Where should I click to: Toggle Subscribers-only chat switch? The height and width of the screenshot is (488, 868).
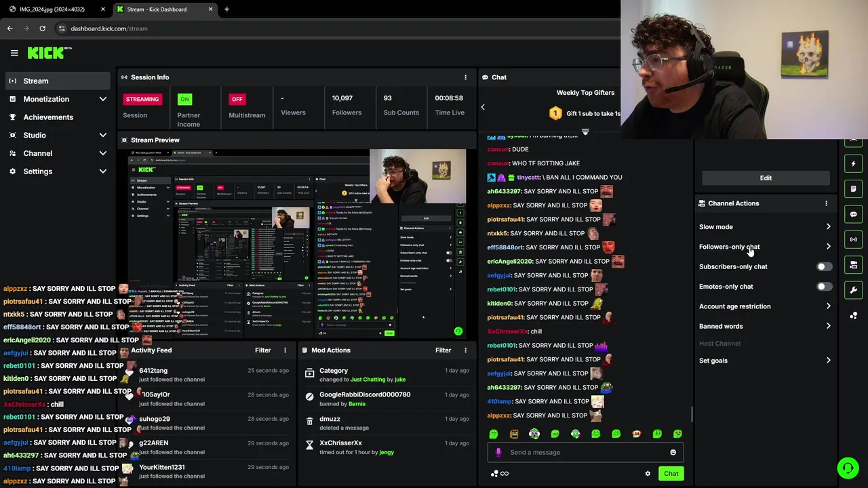pos(824,267)
